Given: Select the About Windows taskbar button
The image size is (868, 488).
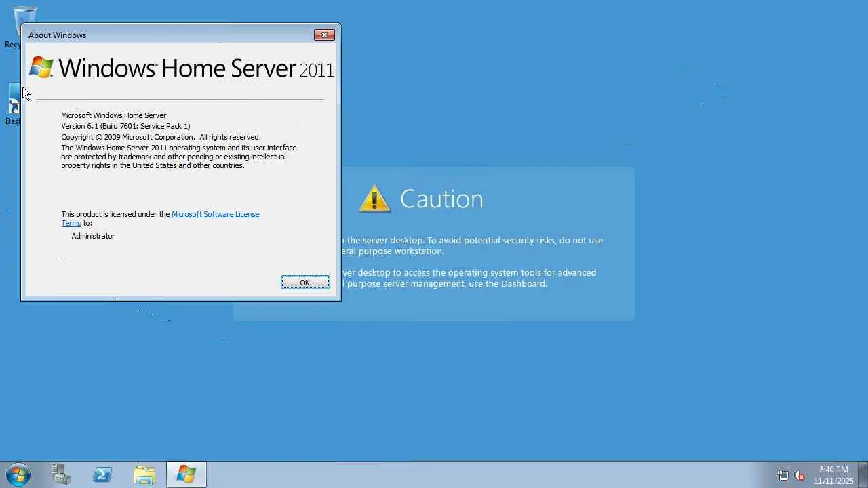Looking at the screenshot, I should [186, 474].
